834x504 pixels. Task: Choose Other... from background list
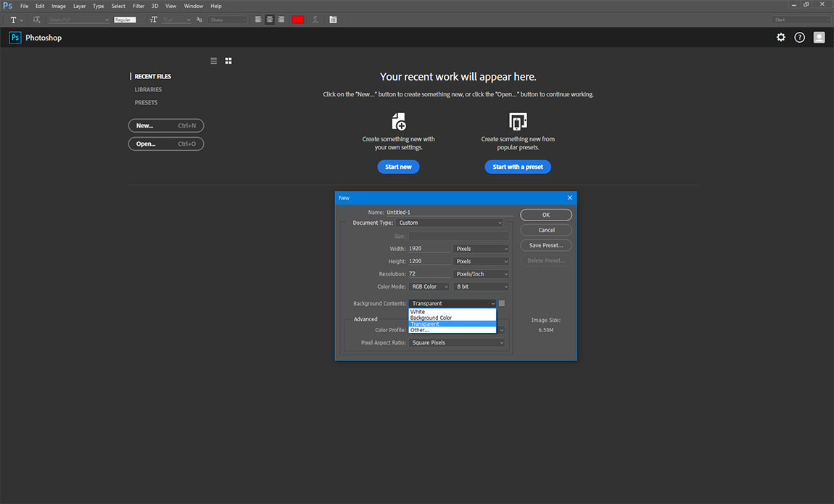pyautogui.click(x=452, y=330)
